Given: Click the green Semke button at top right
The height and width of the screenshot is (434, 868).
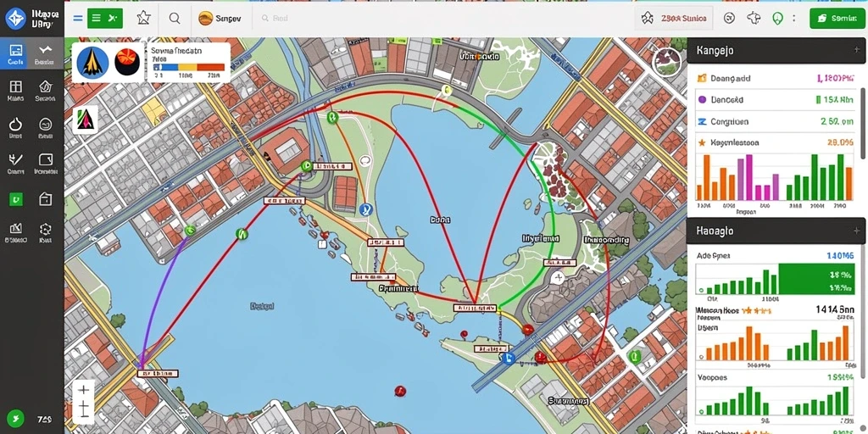Looking at the screenshot, I should [837, 19].
